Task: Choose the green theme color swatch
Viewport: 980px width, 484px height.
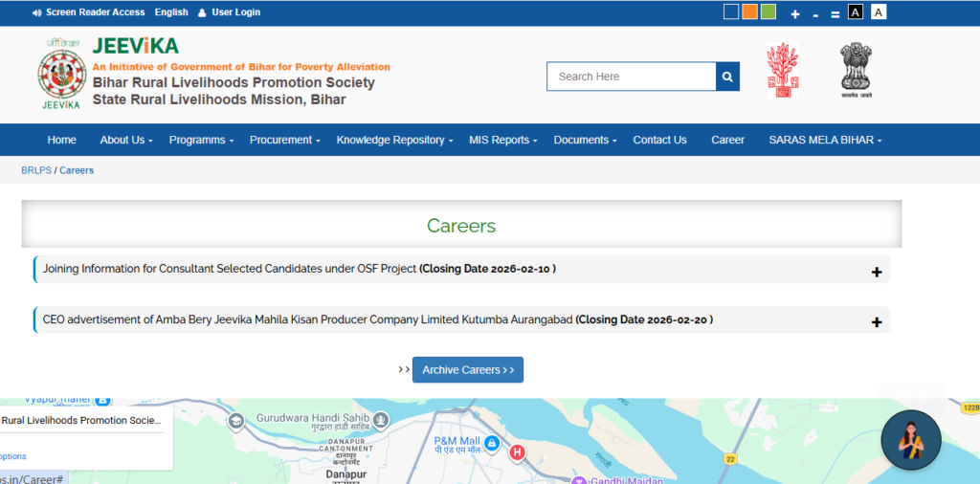Action: pyautogui.click(x=768, y=11)
